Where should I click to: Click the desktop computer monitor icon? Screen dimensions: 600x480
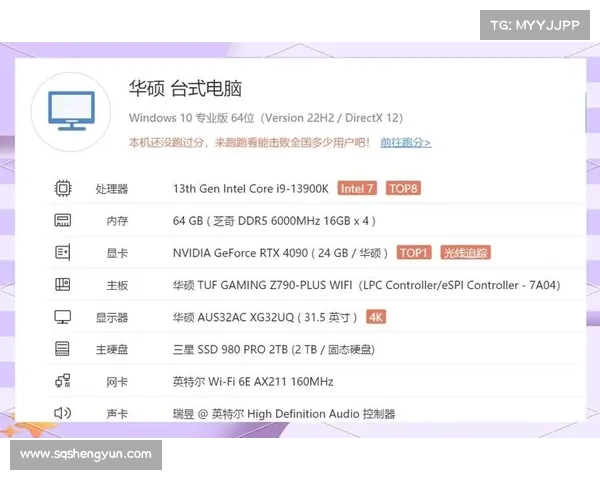pyautogui.click(x=71, y=111)
